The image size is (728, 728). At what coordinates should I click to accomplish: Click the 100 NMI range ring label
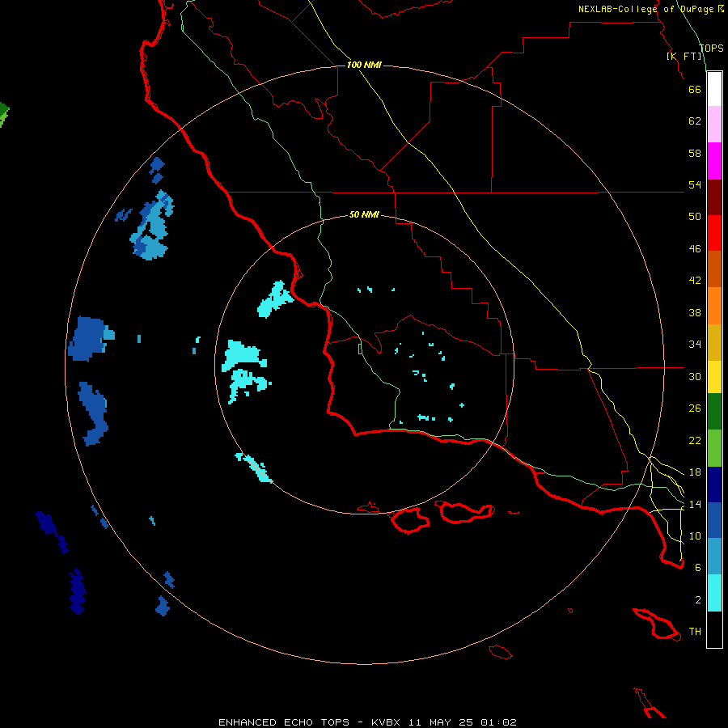click(364, 65)
